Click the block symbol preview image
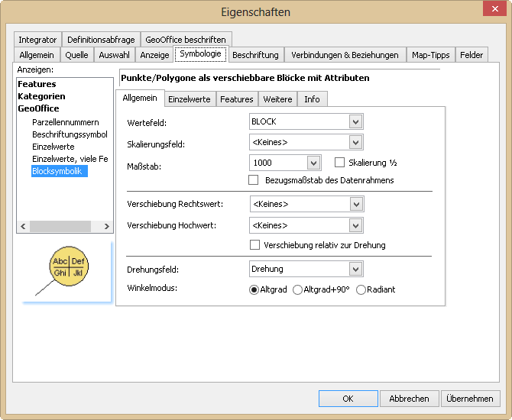 click(x=65, y=273)
